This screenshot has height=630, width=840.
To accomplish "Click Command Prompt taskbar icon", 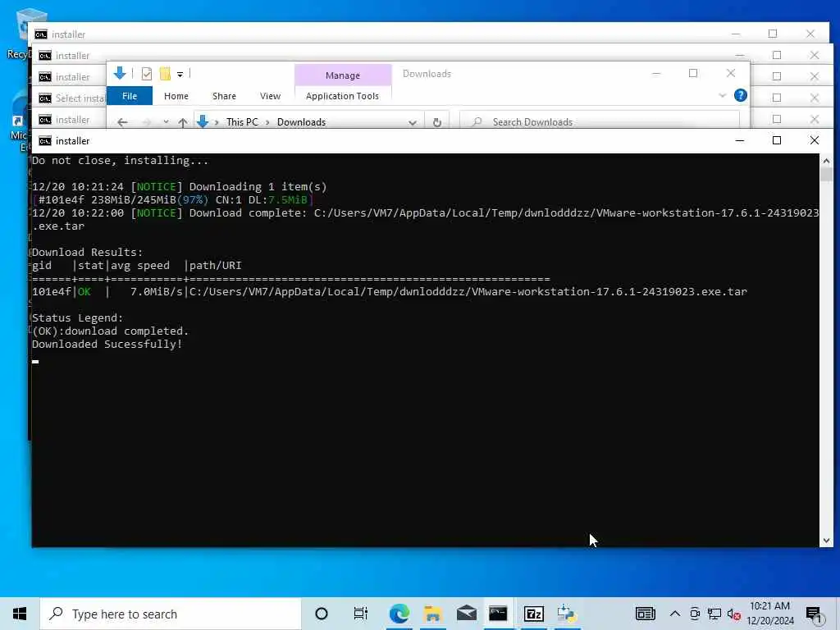I will (x=498, y=614).
